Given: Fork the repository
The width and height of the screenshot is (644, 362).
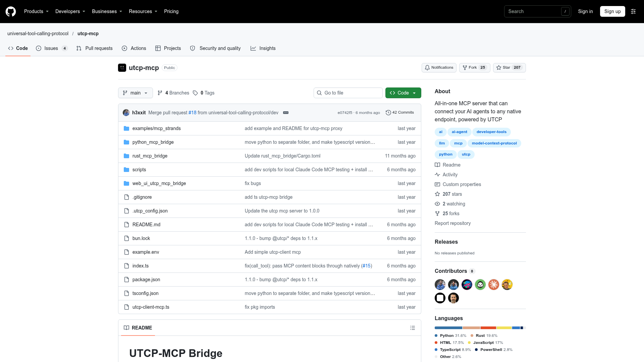Looking at the screenshot, I should [475, 68].
